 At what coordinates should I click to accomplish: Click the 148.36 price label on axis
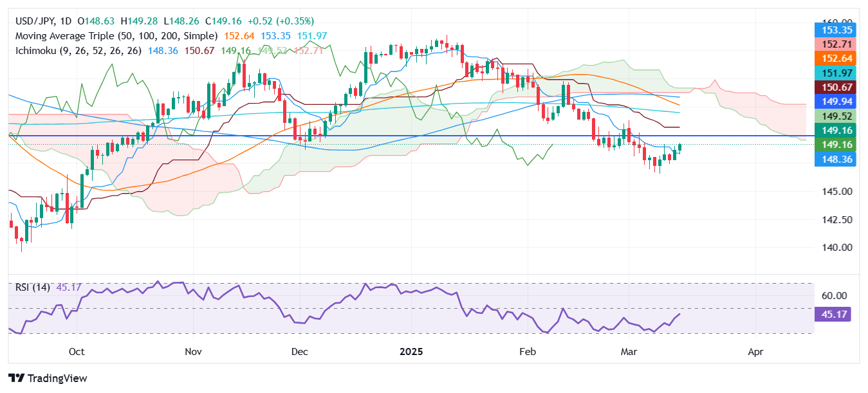(x=836, y=160)
